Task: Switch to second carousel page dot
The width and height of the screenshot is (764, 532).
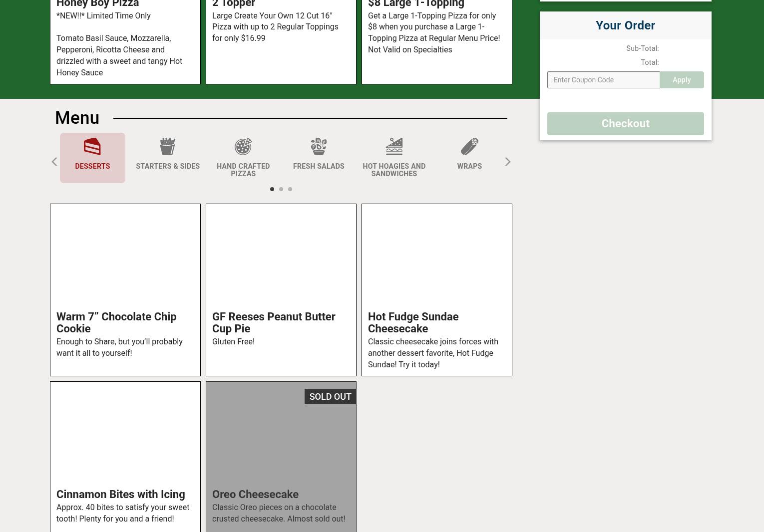Action: pos(281,189)
